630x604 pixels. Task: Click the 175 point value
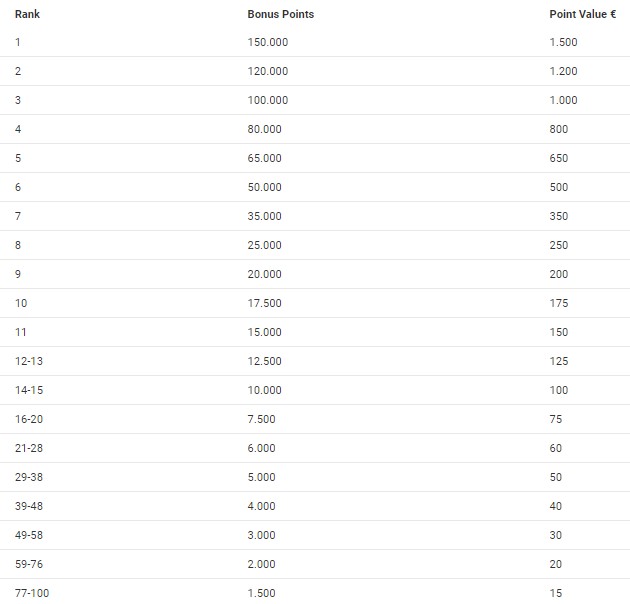[x=558, y=303]
